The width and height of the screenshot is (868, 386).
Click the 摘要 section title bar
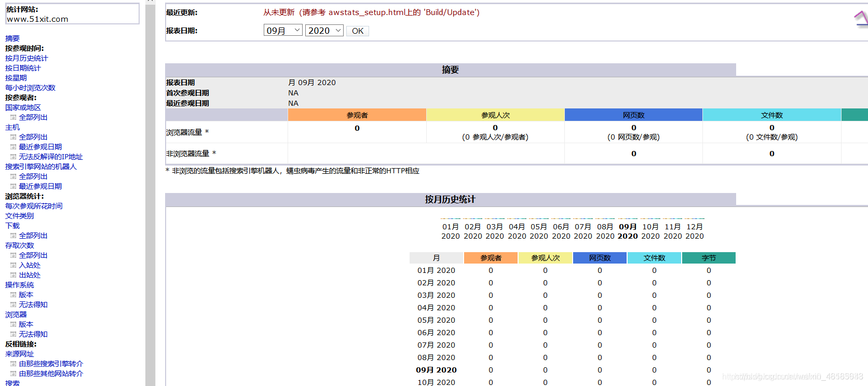(451, 70)
